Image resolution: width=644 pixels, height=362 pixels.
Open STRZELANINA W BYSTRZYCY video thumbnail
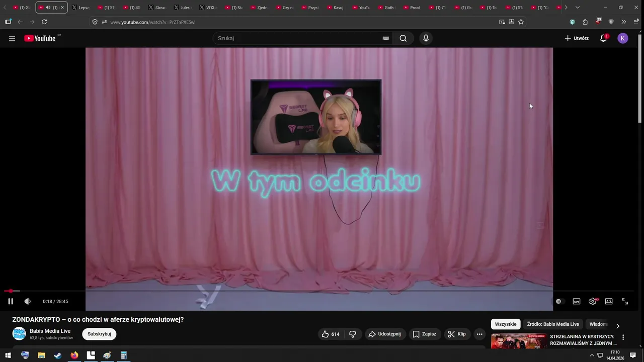[519, 341]
